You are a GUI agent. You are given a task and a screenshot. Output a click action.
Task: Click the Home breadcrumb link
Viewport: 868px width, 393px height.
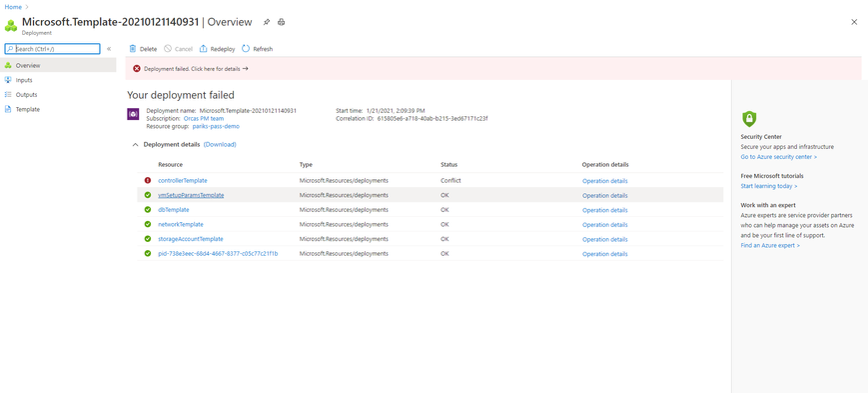13,7
